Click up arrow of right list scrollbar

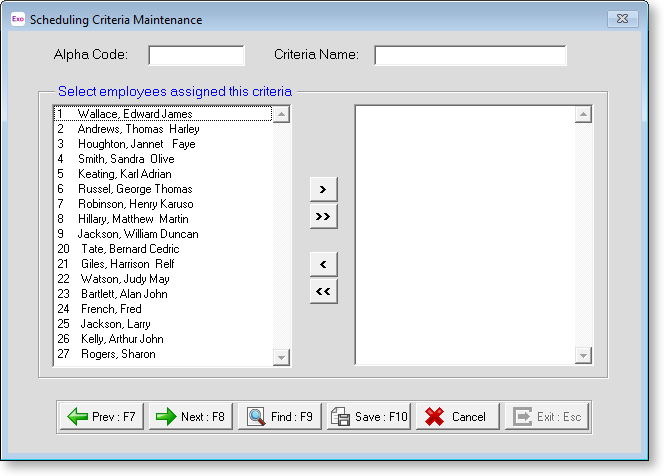(581, 115)
